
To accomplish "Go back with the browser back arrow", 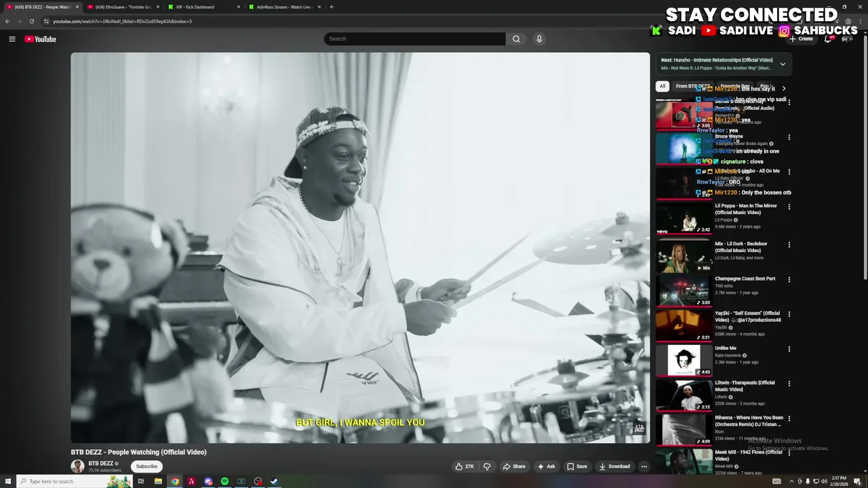I will point(7,21).
